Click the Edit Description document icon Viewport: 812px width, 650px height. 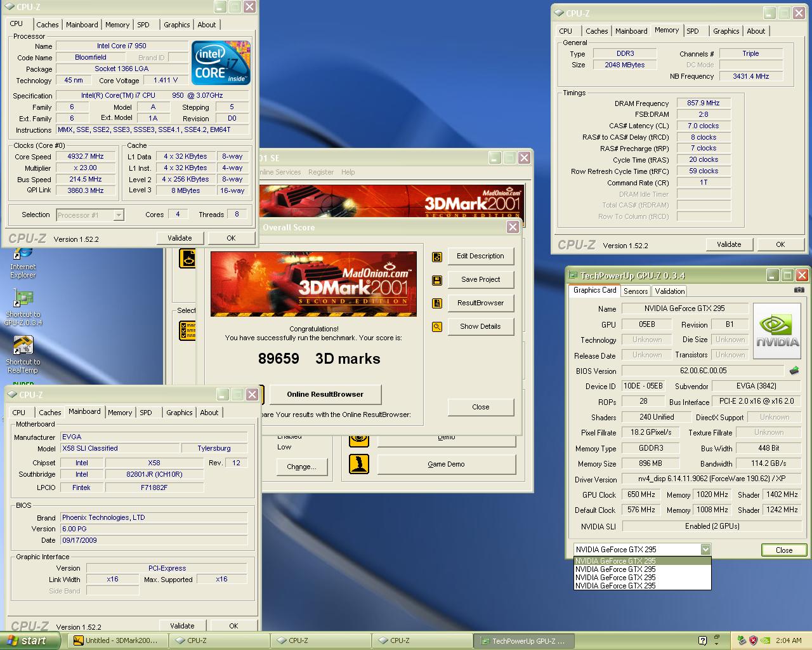(x=437, y=257)
